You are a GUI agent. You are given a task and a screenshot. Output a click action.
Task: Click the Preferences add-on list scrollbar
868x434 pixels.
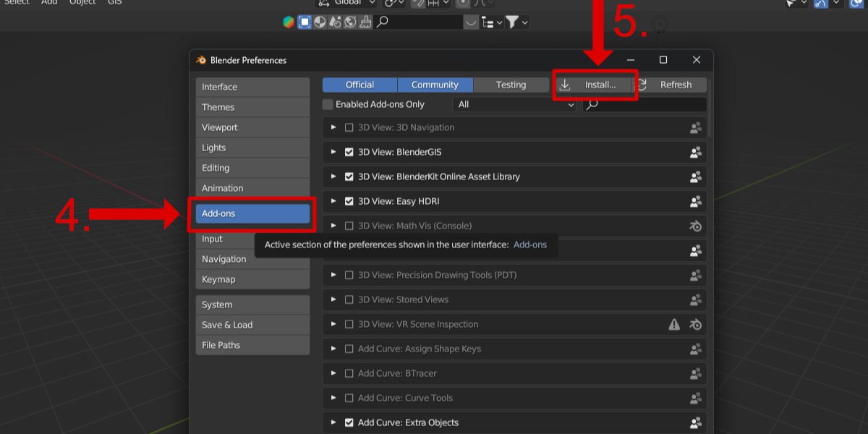pyautogui.click(x=710, y=109)
